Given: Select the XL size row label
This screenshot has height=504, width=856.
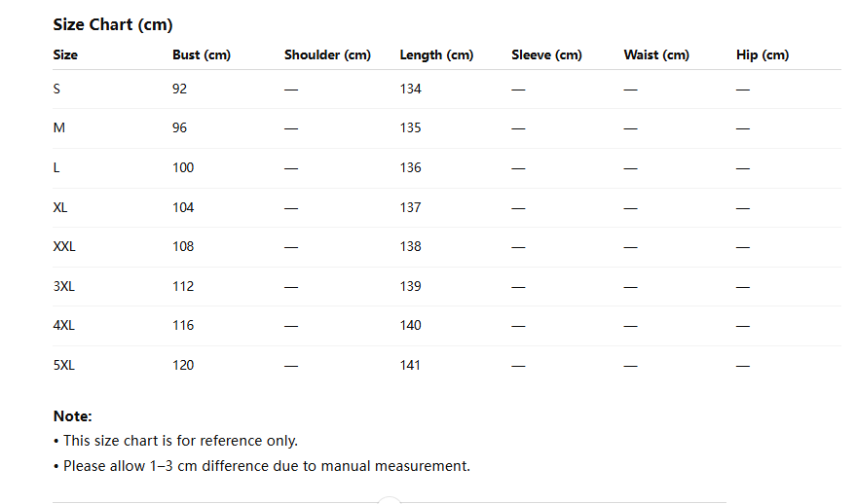Looking at the screenshot, I should tap(60, 208).
